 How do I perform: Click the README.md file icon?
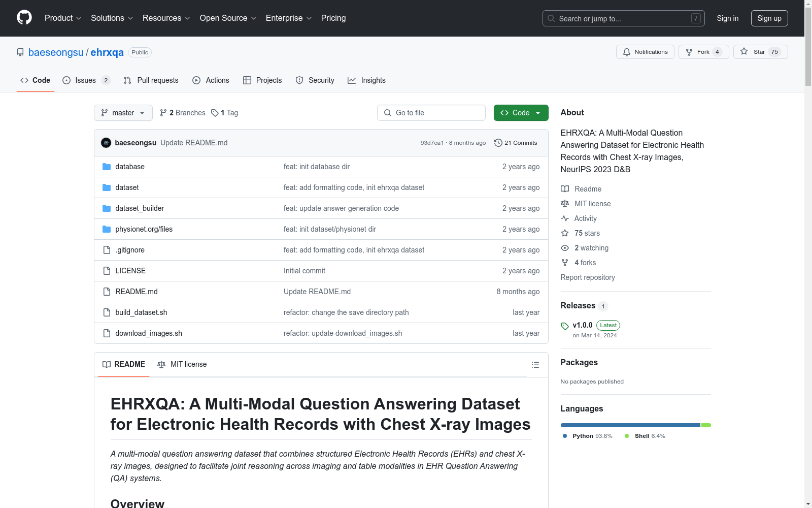(x=107, y=292)
